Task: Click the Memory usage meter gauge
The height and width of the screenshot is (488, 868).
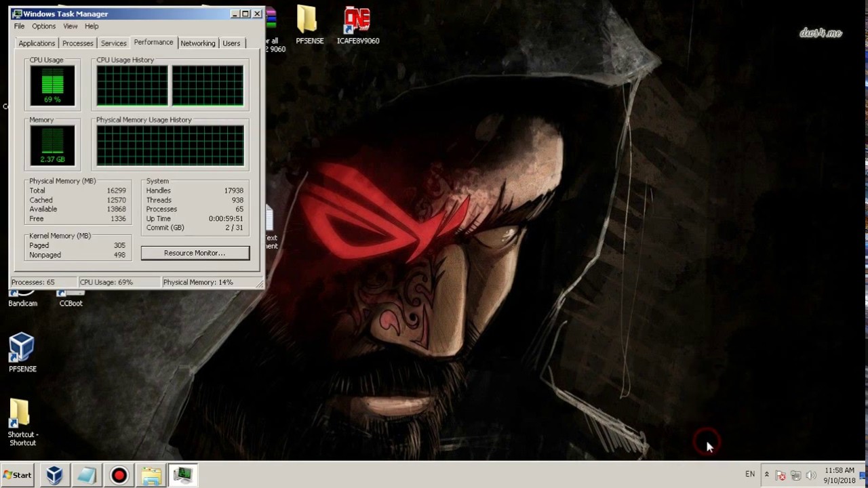Action: pyautogui.click(x=52, y=146)
